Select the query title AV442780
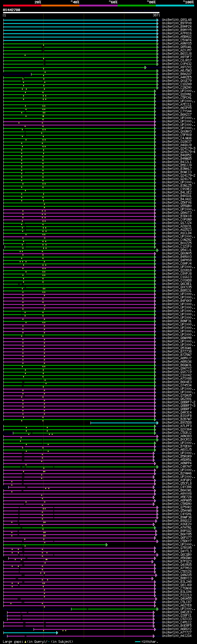 point(12,10)
